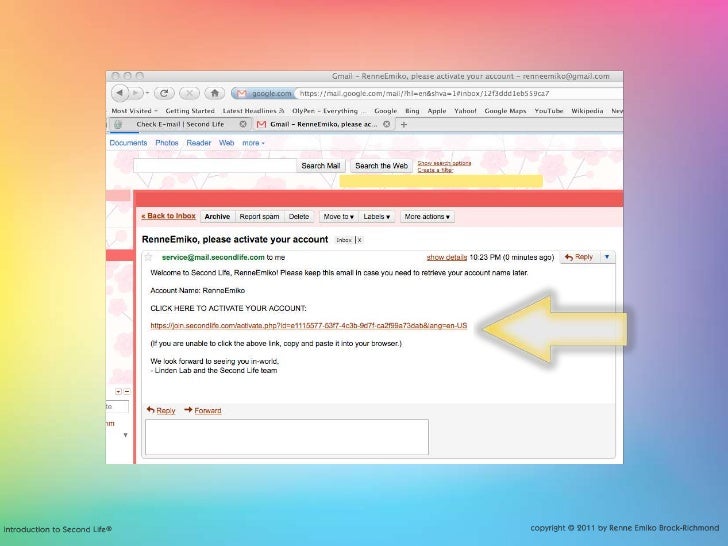The image size is (728, 546).
Task: Click the browser forward arrow button
Action: [136, 93]
